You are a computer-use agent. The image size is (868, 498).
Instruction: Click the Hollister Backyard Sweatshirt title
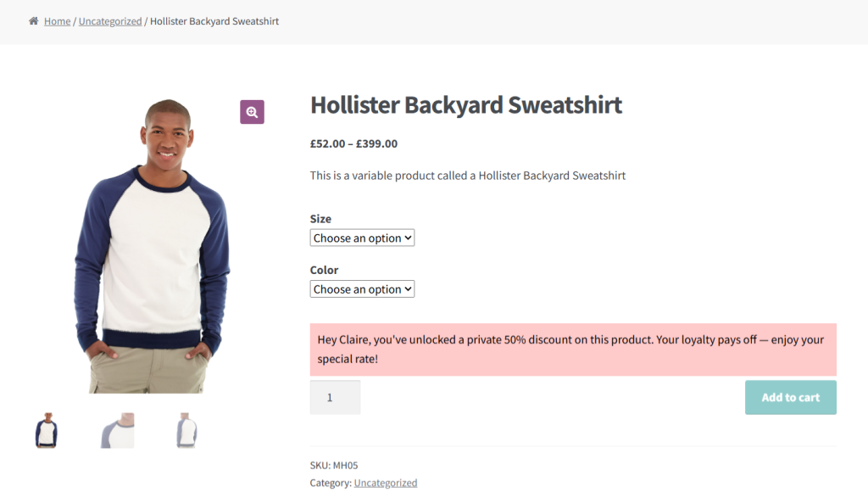466,104
